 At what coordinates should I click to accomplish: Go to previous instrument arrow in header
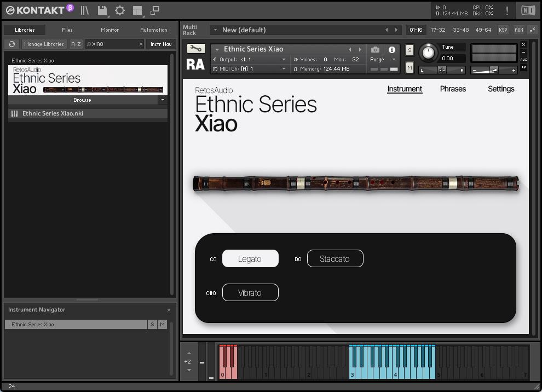click(350, 49)
